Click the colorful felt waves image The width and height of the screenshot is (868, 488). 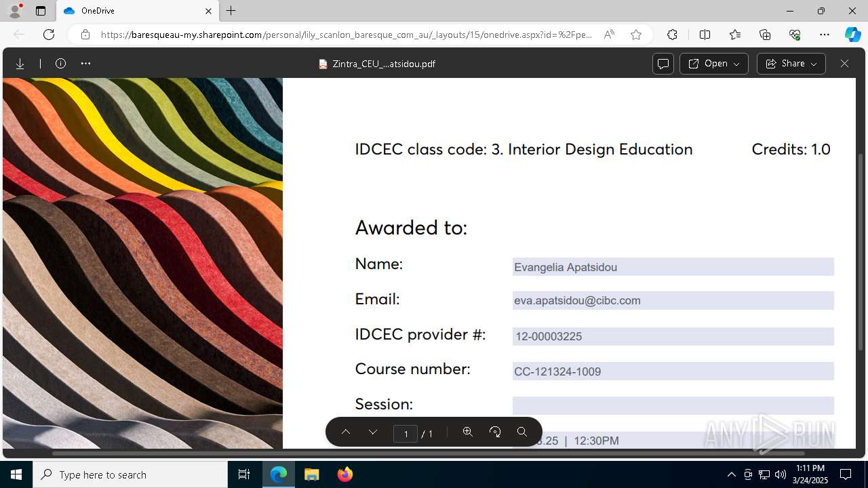(x=142, y=263)
